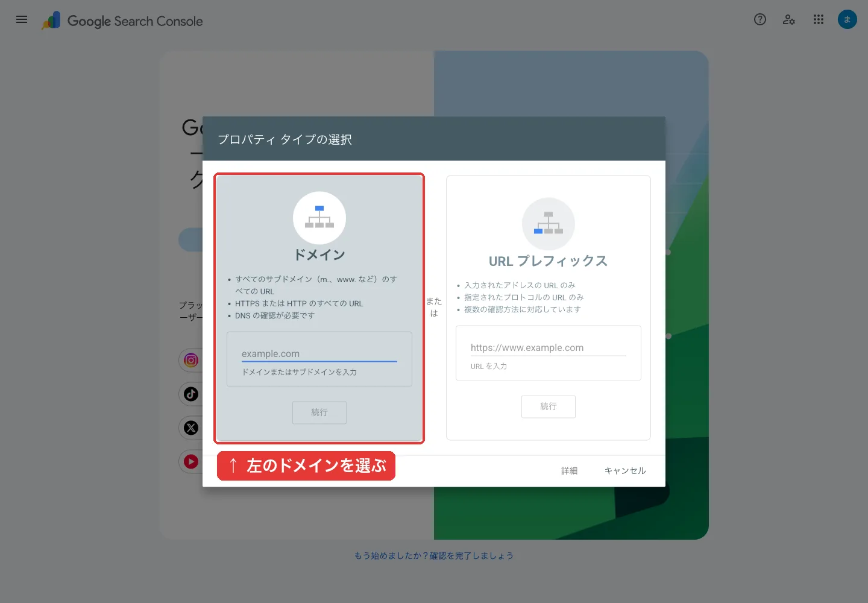The height and width of the screenshot is (603, 868).
Task: Click the URL プレフィックス heading text
Action: pyautogui.click(x=549, y=261)
